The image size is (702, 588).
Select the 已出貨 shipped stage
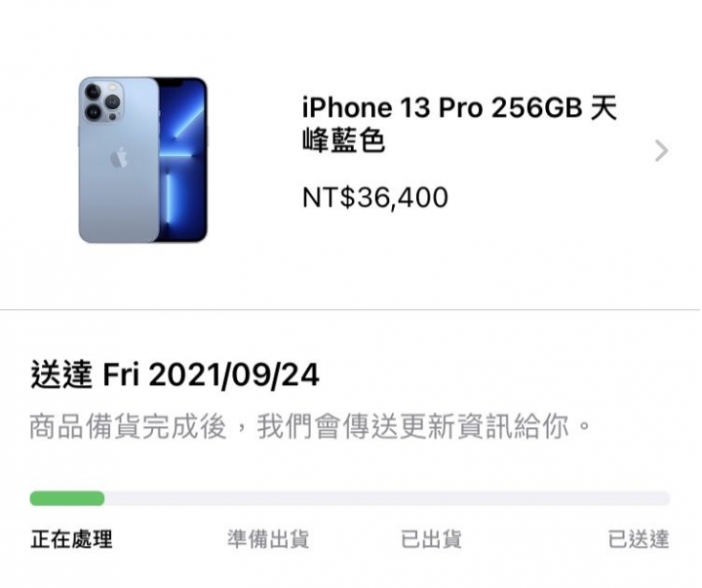point(431,539)
